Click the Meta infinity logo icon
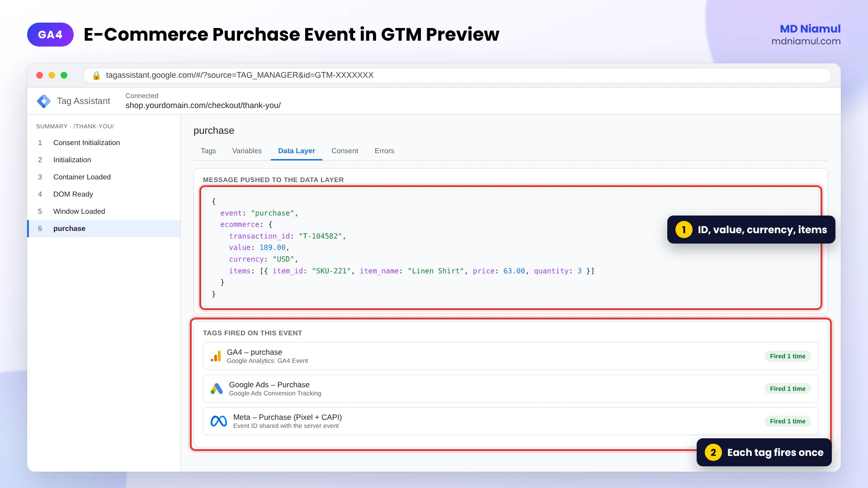Viewport: 868px width, 488px height. coord(219,421)
